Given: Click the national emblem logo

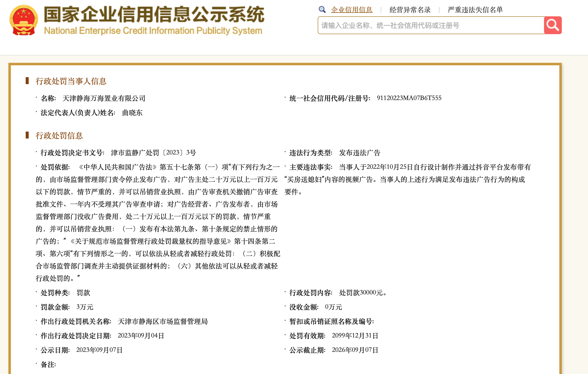Looking at the screenshot, I should pos(23,21).
